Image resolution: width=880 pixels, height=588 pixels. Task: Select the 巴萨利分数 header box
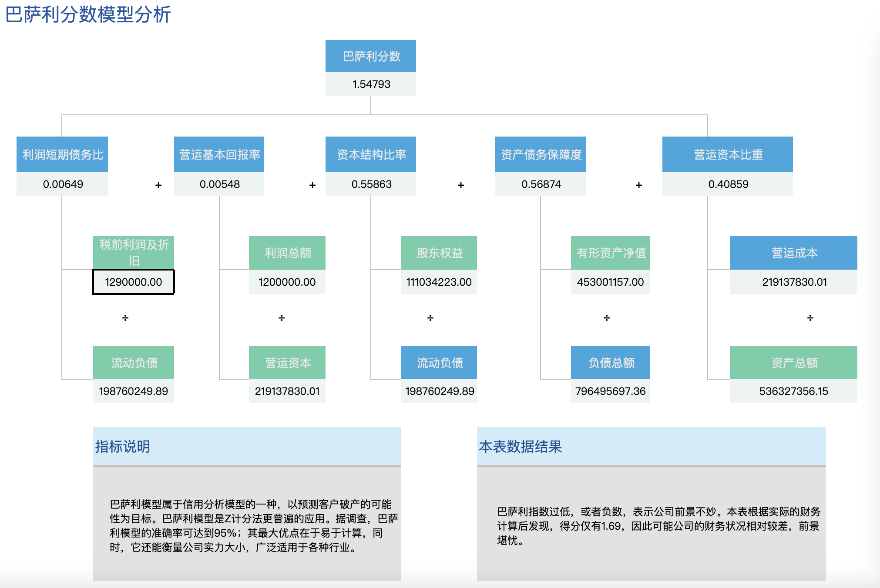[371, 56]
